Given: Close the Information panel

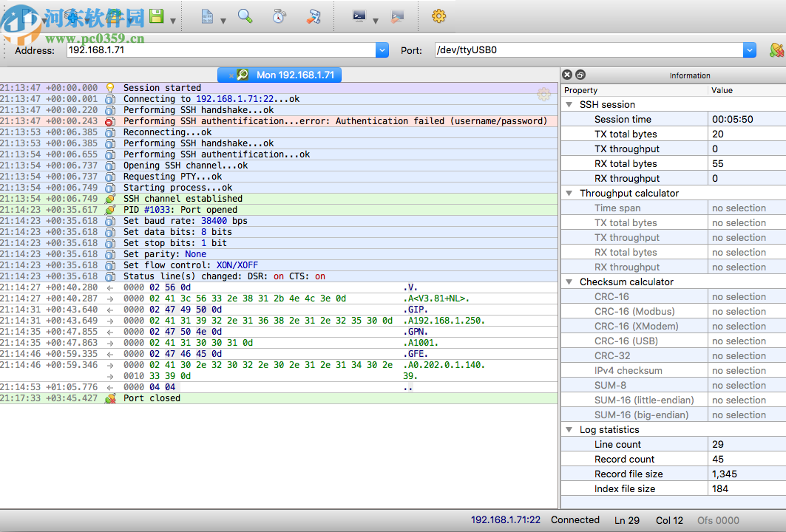Looking at the screenshot, I should 567,75.
